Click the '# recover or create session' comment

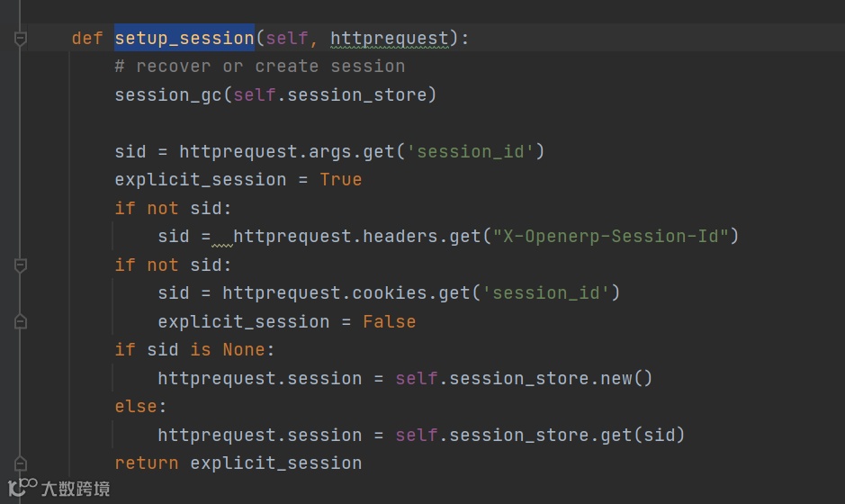coord(259,67)
